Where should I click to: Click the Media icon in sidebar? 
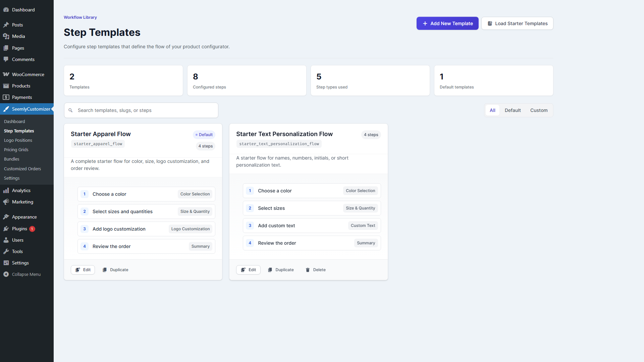pyautogui.click(x=6, y=36)
